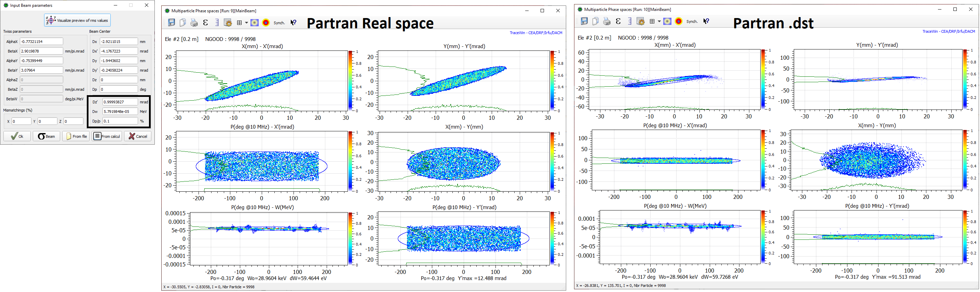
Task: Open emittance epsilon tool in Run 10 window
Action: [x=618, y=21]
